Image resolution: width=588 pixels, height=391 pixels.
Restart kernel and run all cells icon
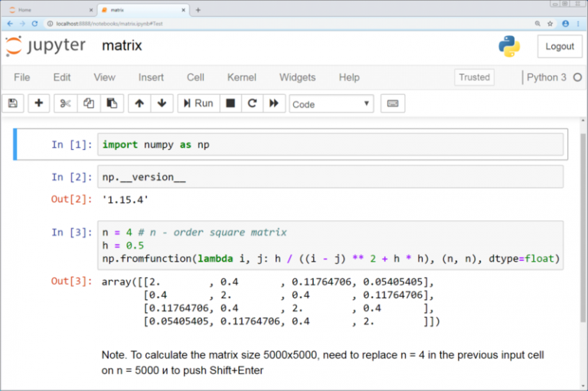273,103
